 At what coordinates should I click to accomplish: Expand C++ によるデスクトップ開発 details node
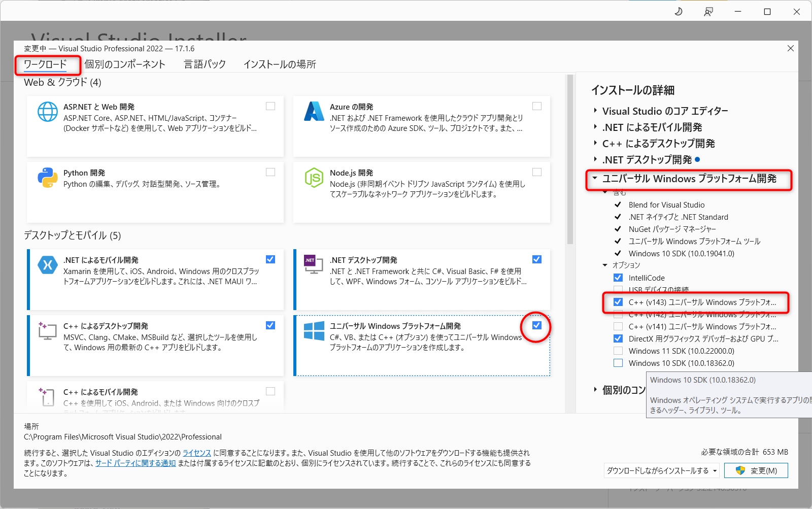pyautogui.click(x=595, y=143)
